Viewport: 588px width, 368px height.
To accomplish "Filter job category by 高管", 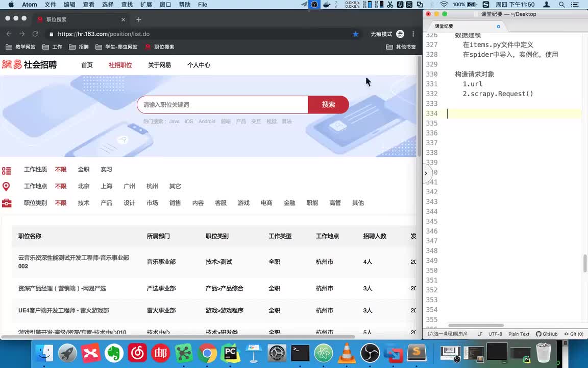I will 335,203.
